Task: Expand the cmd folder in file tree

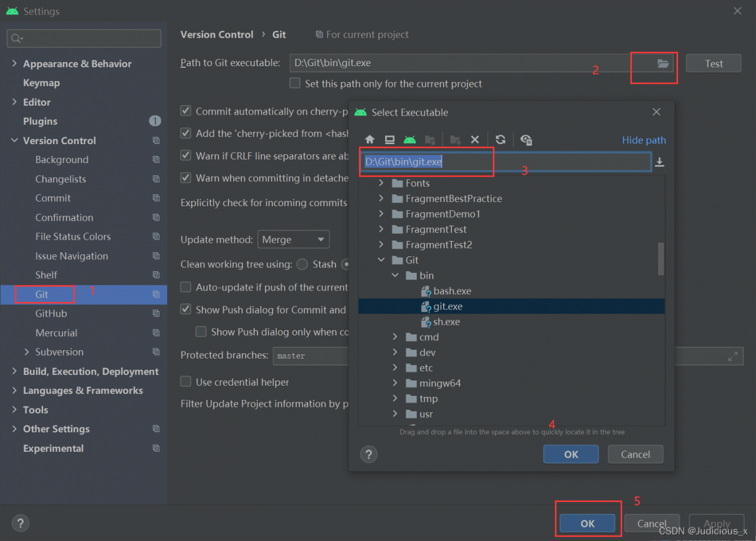Action: [x=396, y=337]
